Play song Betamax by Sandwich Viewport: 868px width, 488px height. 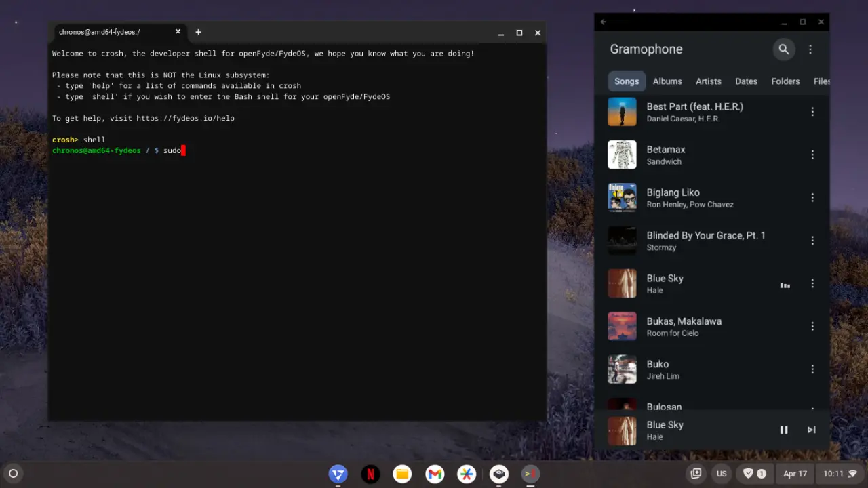[x=711, y=155]
